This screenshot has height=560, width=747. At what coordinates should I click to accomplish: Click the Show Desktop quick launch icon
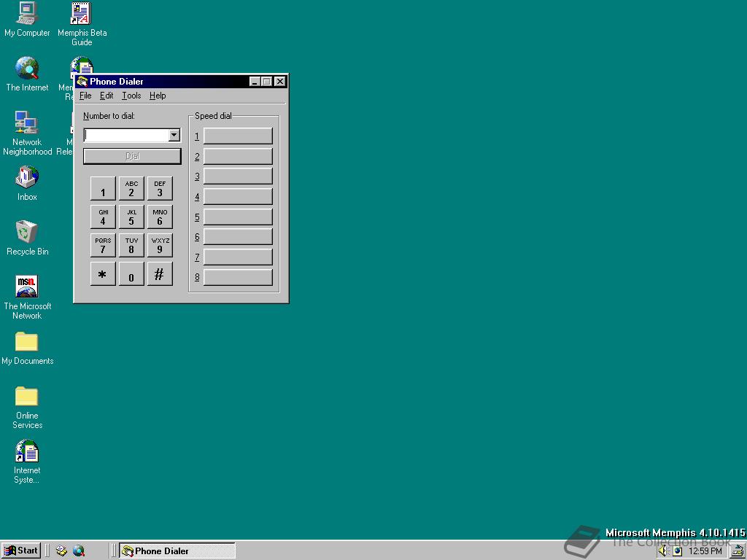click(61, 551)
